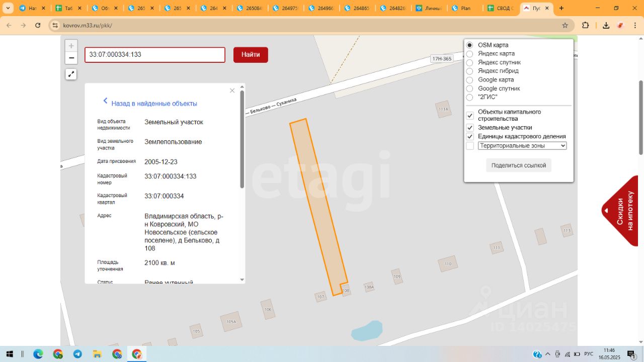The image size is (644, 362).
Task: Open Территориальные зоны dropdown
Action: (522, 146)
